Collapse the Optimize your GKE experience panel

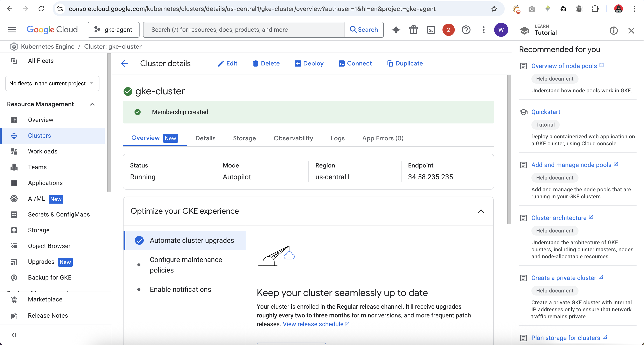[x=481, y=211]
